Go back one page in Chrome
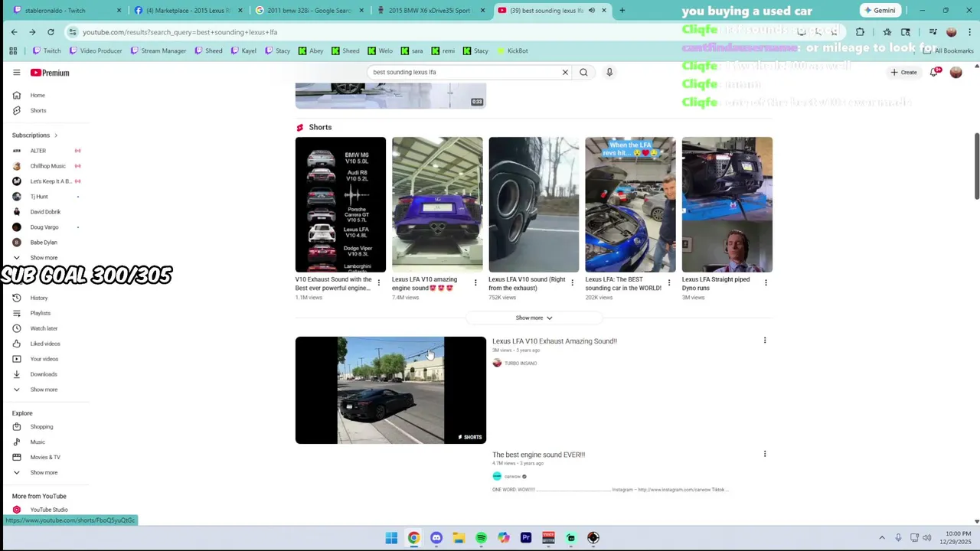 14,32
